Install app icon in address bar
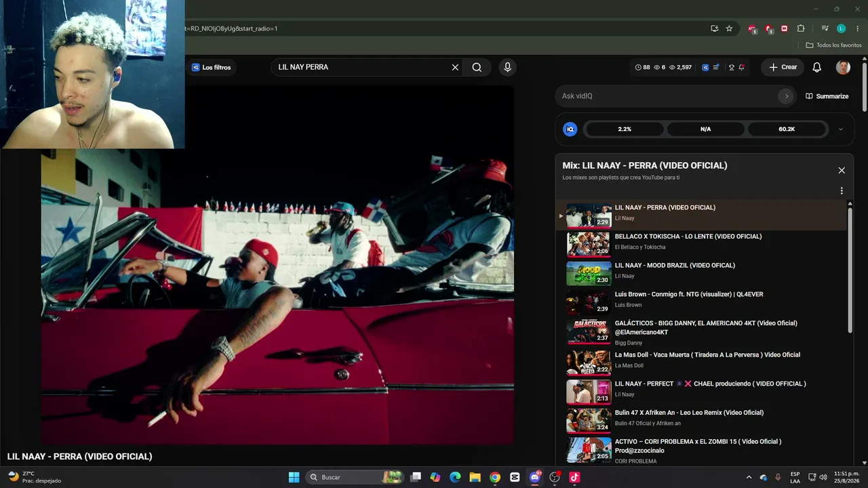The width and height of the screenshot is (868, 488). tap(714, 28)
